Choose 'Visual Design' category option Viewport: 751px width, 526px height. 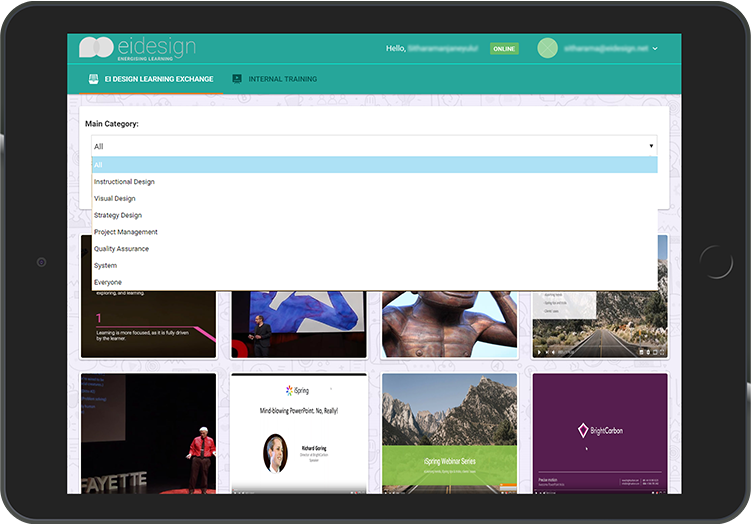click(375, 198)
